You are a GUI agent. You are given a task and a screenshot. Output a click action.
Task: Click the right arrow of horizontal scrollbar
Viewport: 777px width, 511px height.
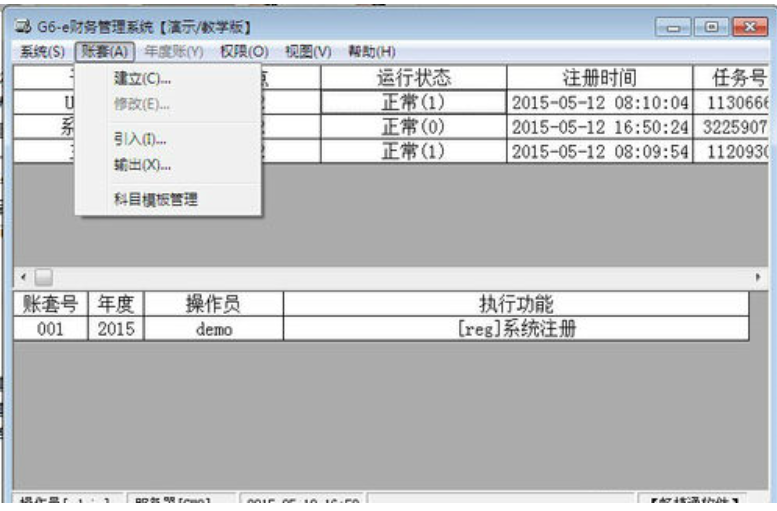pos(758,277)
